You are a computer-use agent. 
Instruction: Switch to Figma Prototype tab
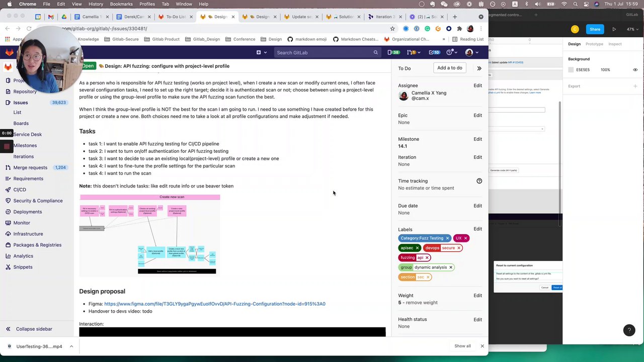pyautogui.click(x=594, y=44)
